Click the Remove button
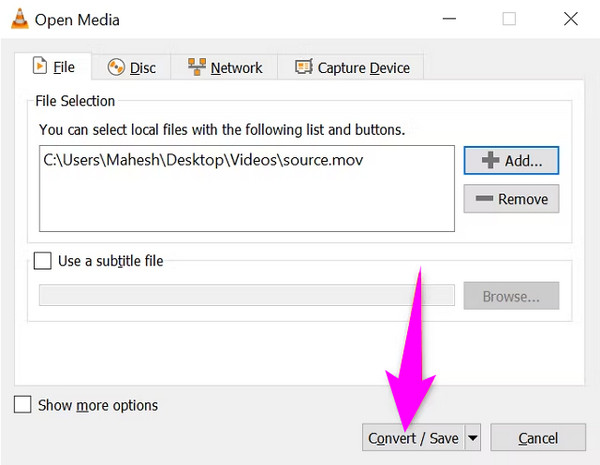Viewport: 600px width, 465px height. [511, 199]
